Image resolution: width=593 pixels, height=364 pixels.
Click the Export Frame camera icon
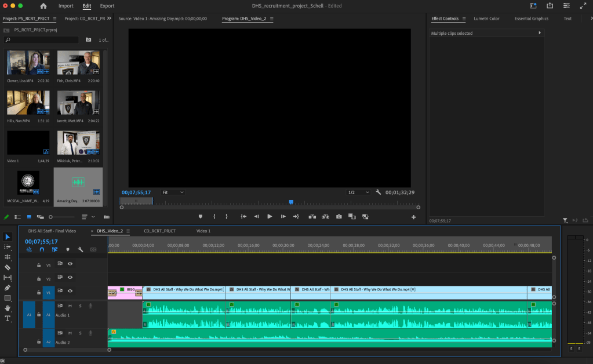click(339, 217)
